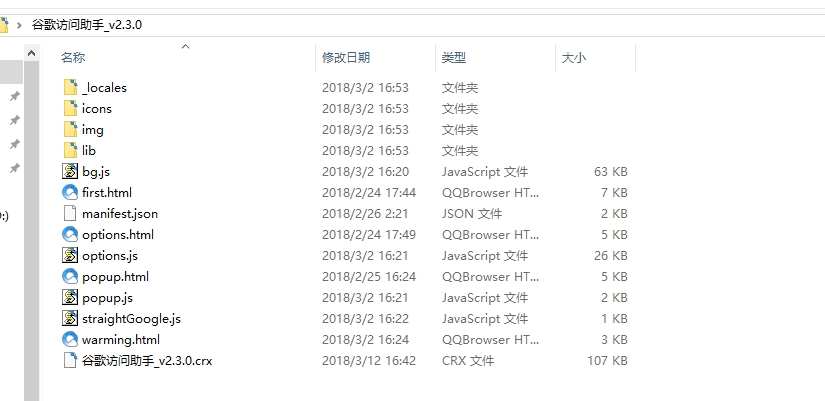
Task: Click the popup.html file icon
Action: [x=70, y=276]
